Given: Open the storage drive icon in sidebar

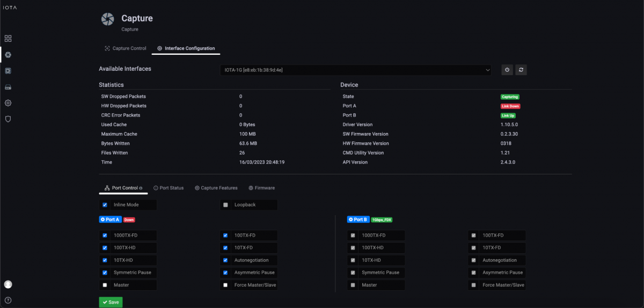Looking at the screenshot, I should (8, 87).
